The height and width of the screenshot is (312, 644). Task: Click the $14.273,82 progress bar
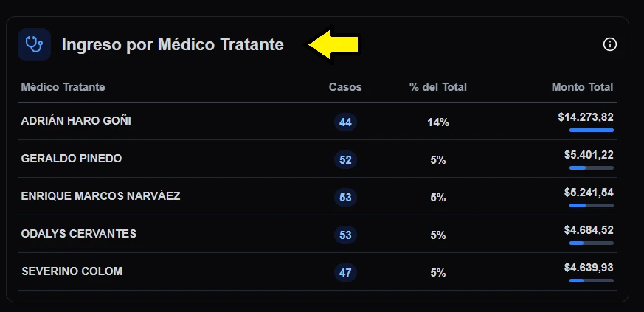[591, 130]
